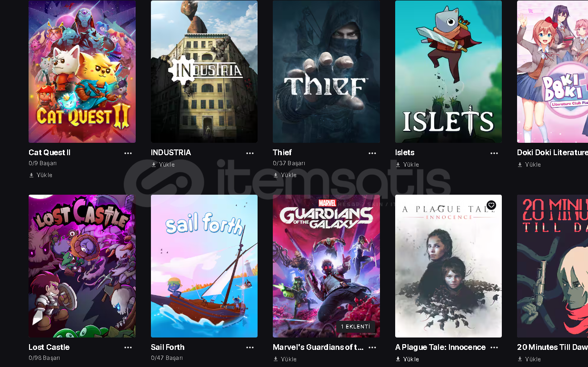Open the three-dot menu for INDUSTRIA
This screenshot has width=588, height=367.
click(x=250, y=153)
